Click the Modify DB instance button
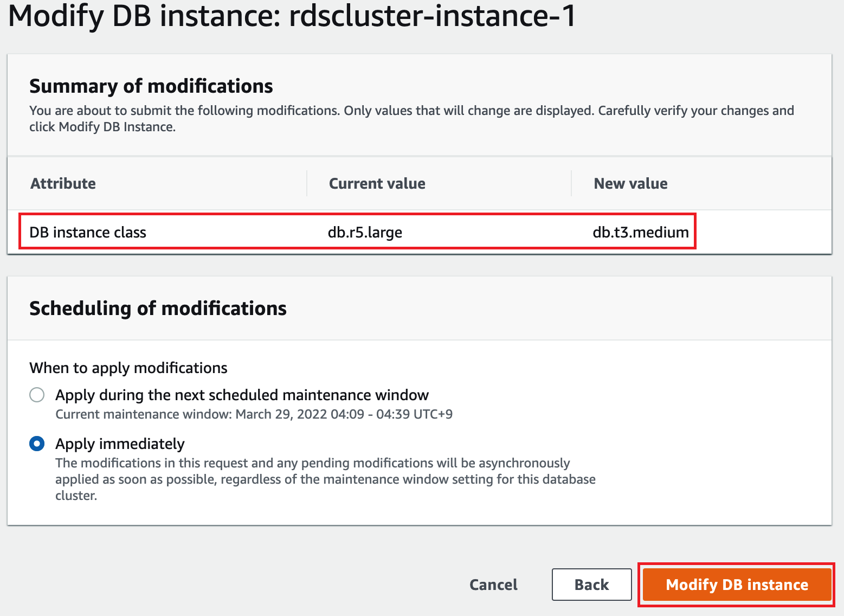 tap(736, 585)
